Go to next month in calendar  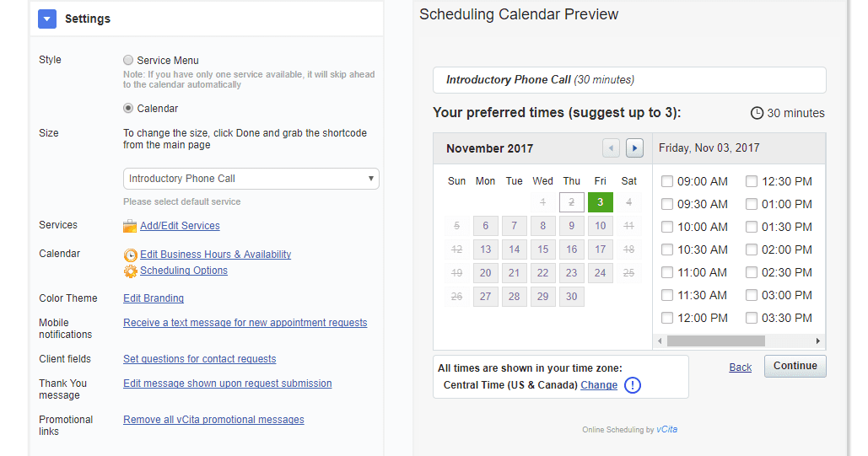tap(634, 148)
